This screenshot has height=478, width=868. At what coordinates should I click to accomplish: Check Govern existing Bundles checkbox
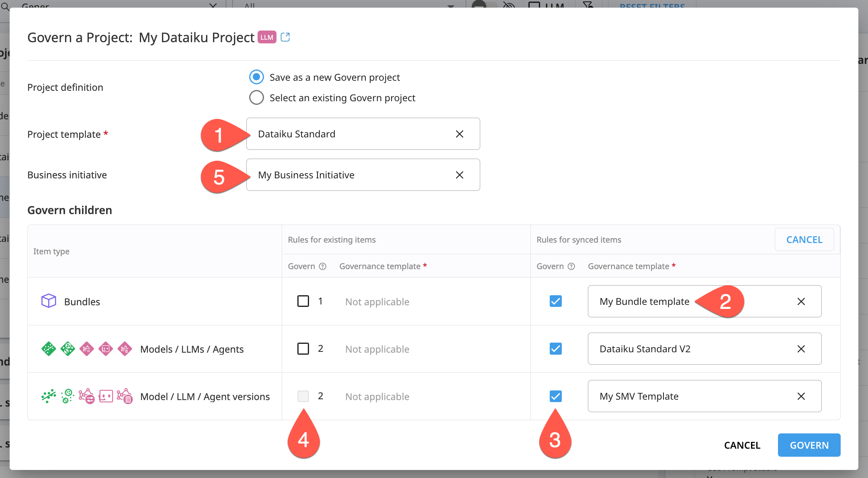(x=303, y=301)
